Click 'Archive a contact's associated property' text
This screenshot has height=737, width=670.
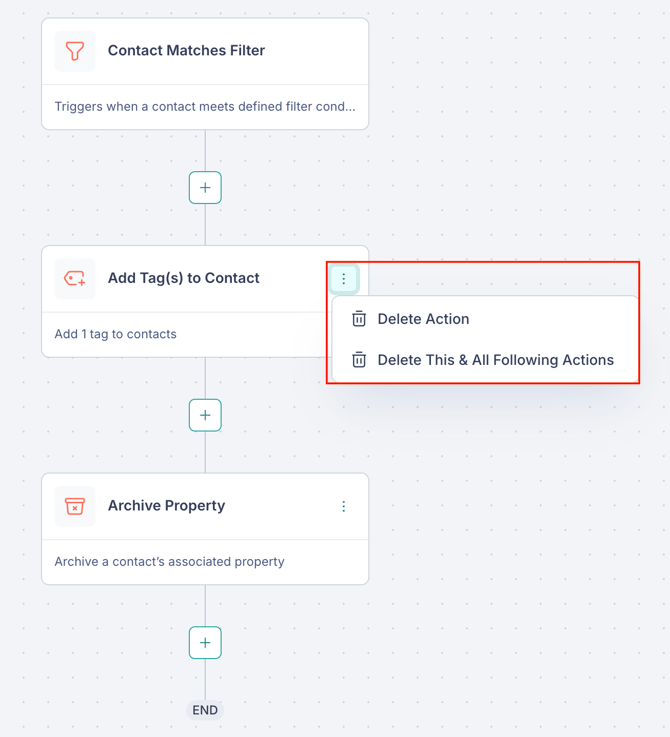click(169, 561)
